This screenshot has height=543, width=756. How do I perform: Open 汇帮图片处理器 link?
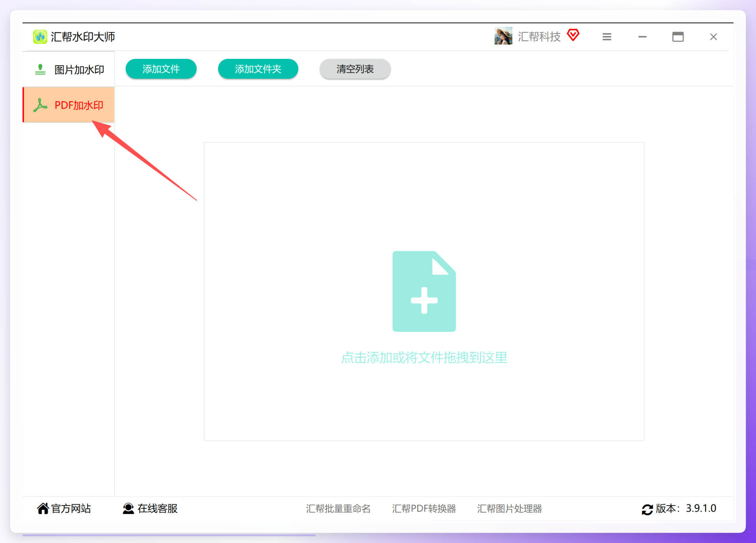coord(510,509)
